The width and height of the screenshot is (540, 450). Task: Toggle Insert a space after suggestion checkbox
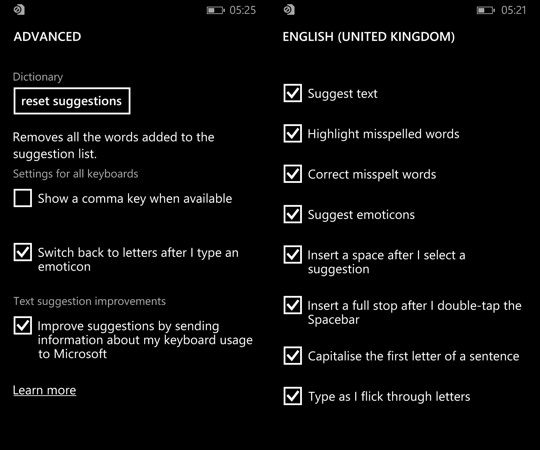tap(293, 254)
